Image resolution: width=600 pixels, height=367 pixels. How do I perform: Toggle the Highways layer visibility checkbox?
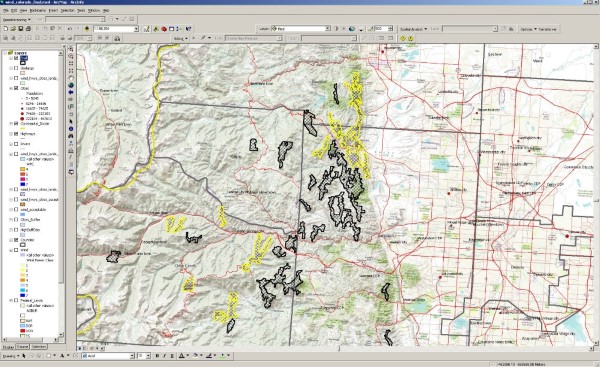16,134
